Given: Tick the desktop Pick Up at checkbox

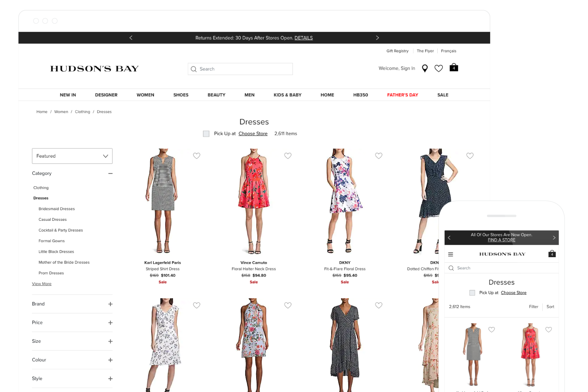Looking at the screenshot, I should tap(206, 134).
